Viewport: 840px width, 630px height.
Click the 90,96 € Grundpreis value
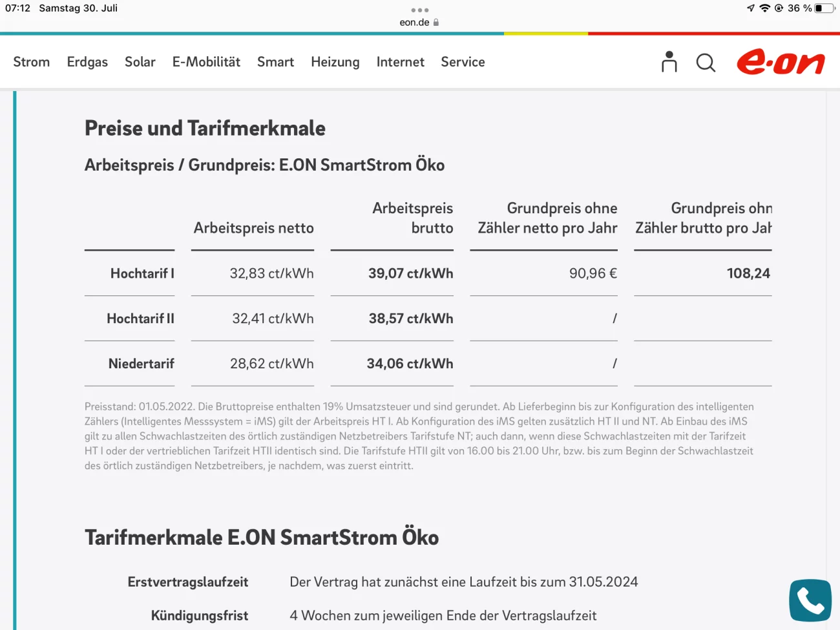pos(593,273)
